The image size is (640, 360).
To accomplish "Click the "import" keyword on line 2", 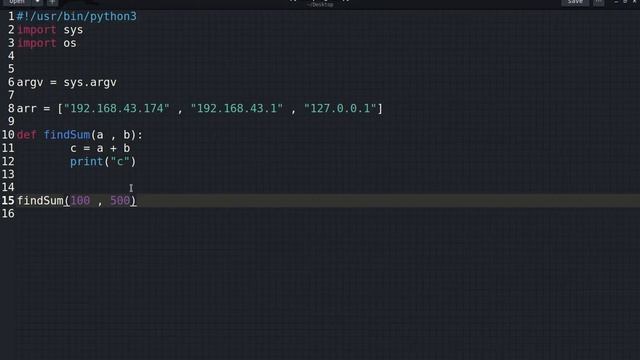I will (37, 30).
